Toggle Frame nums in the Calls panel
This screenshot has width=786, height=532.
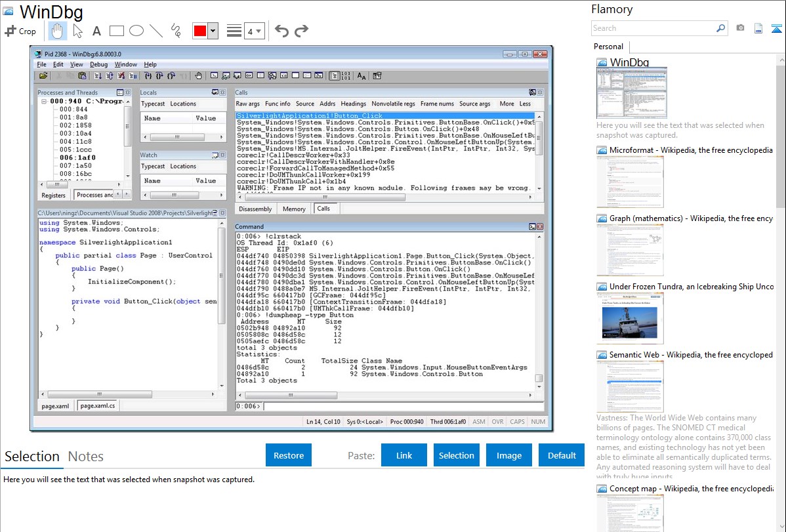click(x=437, y=104)
